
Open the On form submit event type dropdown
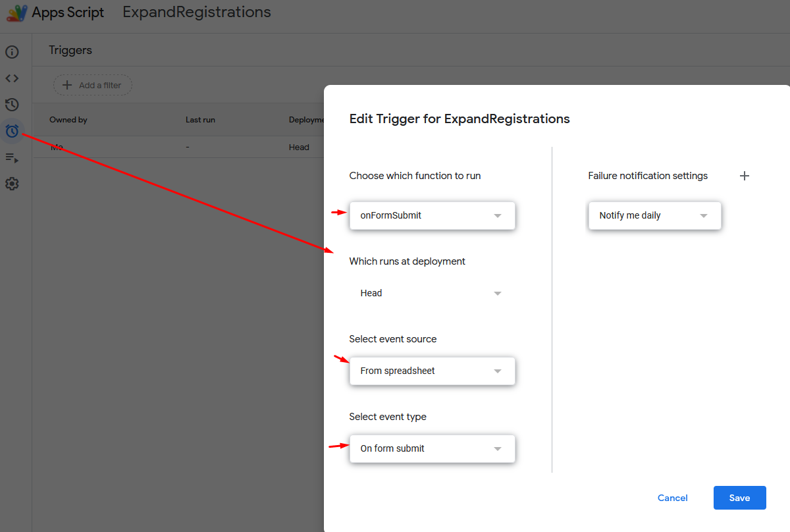coord(432,448)
